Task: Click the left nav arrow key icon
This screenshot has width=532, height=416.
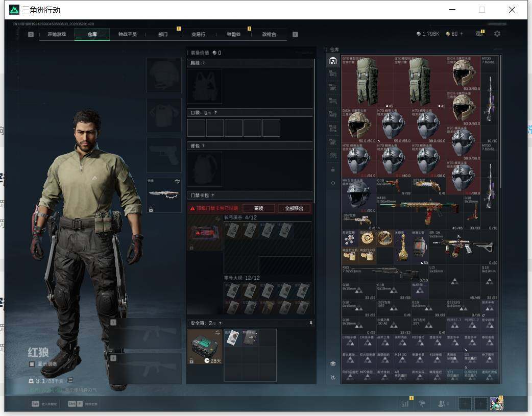Action: pos(31,34)
